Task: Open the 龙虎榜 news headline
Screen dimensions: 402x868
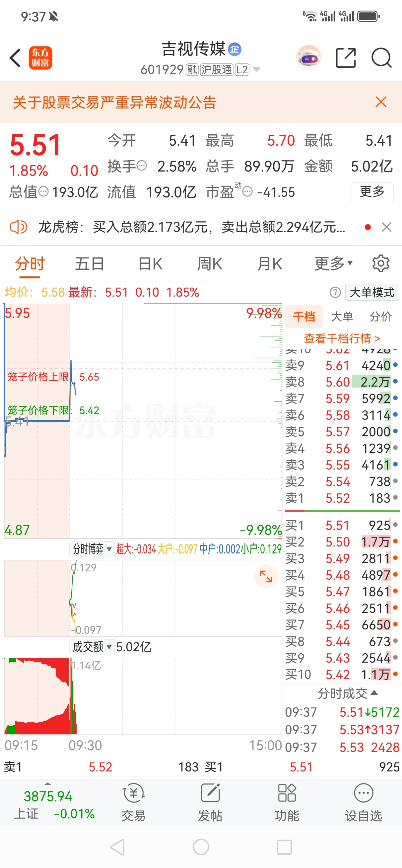Action: [x=192, y=227]
